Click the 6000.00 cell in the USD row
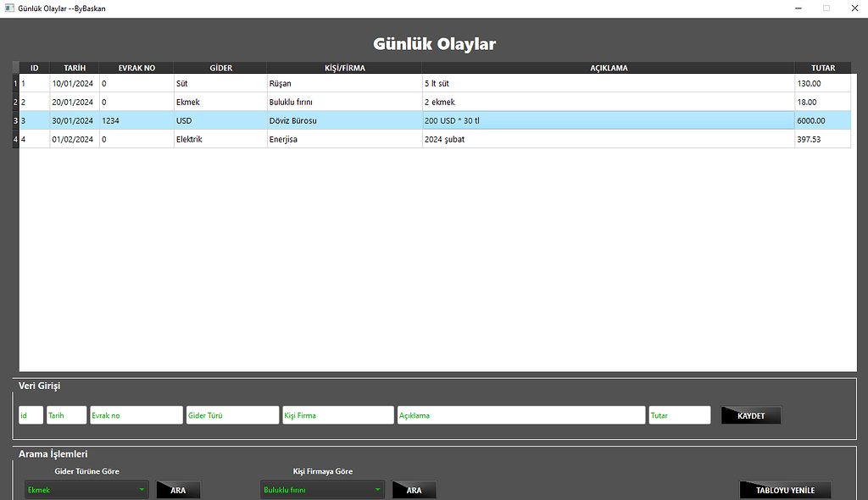Screen dimensions: 868x500 [x=821, y=120]
